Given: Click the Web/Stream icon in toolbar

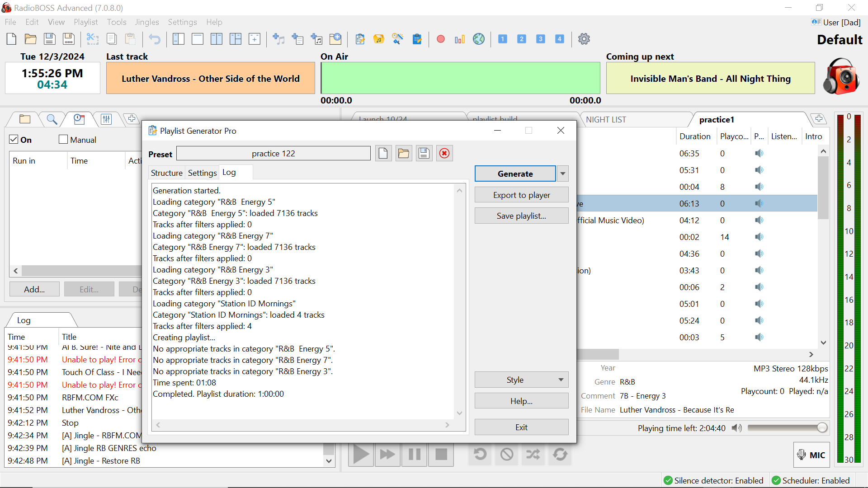Looking at the screenshot, I should (x=479, y=38).
